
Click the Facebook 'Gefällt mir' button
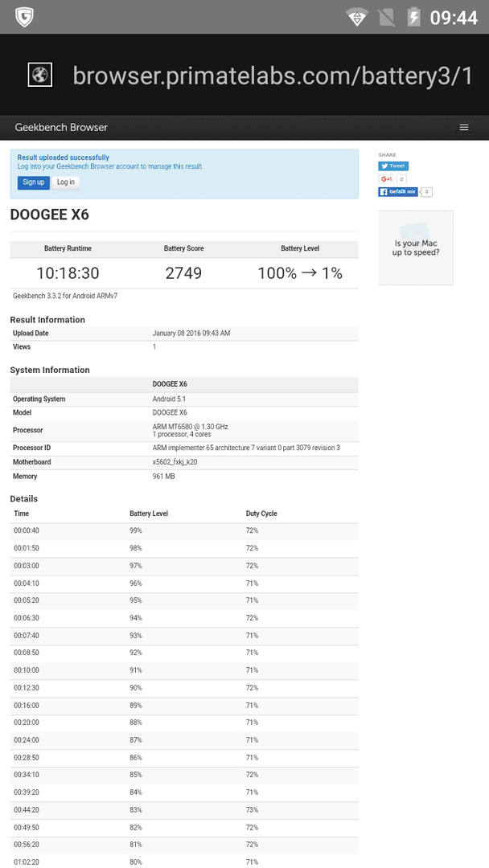coord(397,191)
